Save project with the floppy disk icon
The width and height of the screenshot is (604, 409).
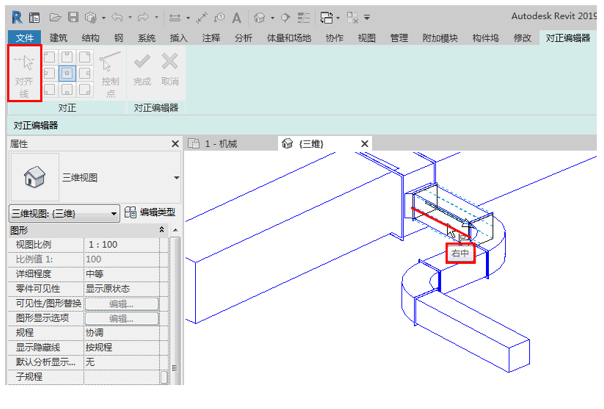pos(73,17)
